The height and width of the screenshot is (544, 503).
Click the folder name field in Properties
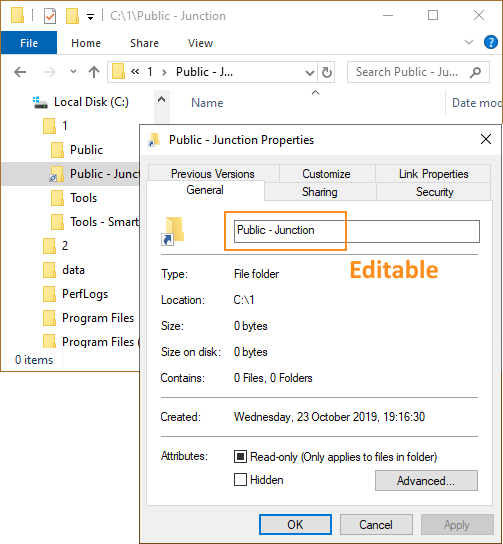(x=357, y=231)
